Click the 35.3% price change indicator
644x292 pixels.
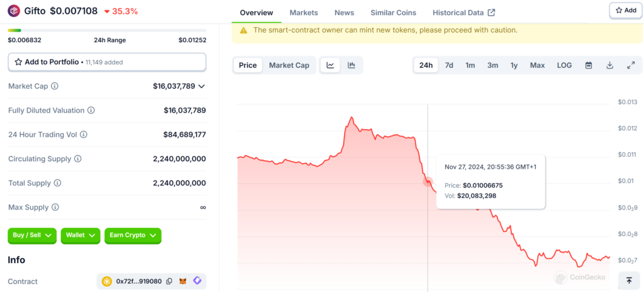pyautogui.click(x=121, y=11)
